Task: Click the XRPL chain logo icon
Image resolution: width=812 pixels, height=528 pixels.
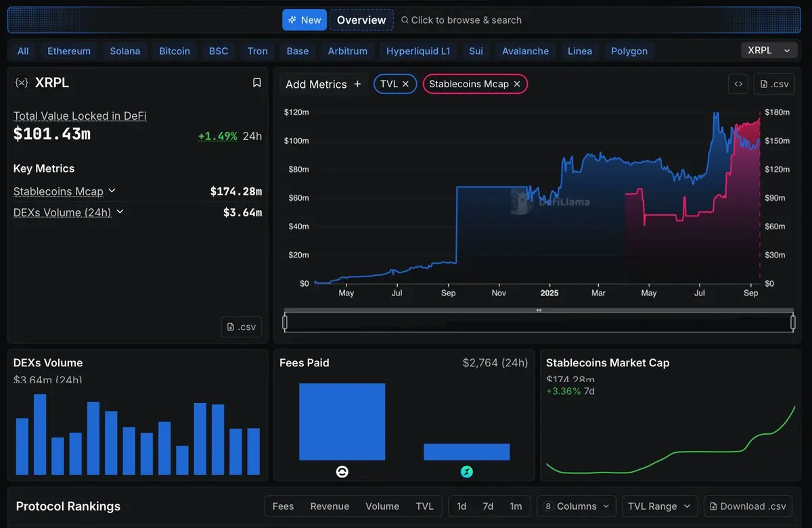Action: tap(22, 82)
